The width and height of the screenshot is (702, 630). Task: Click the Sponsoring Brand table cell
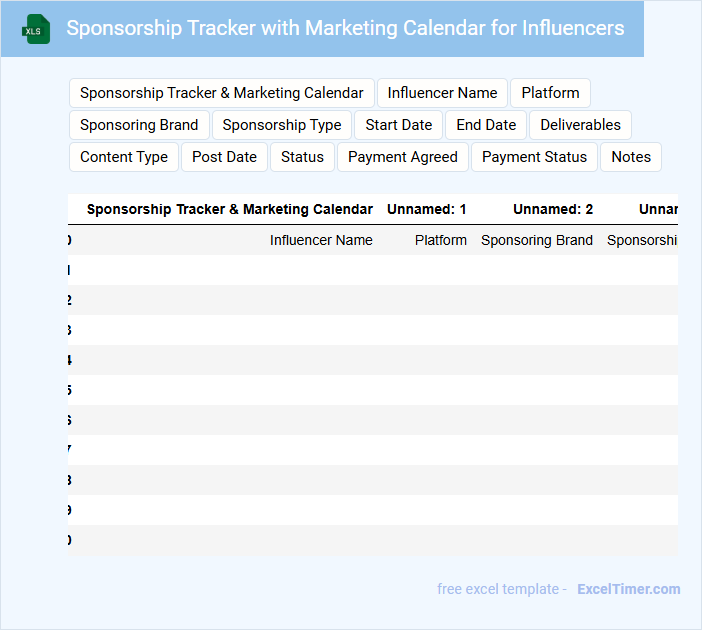point(537,240)
